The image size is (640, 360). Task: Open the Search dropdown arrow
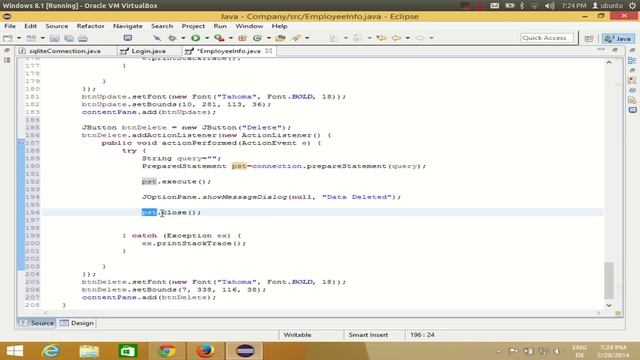[307, 38]
